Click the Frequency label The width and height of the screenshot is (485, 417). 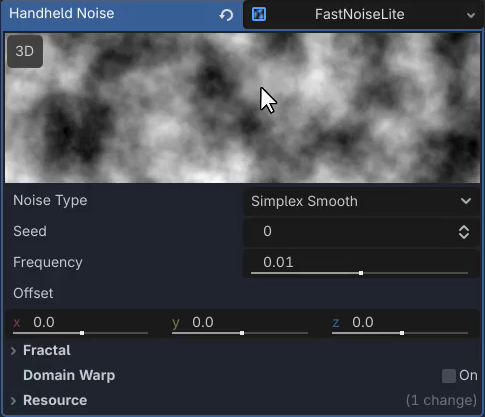(48, 263)
